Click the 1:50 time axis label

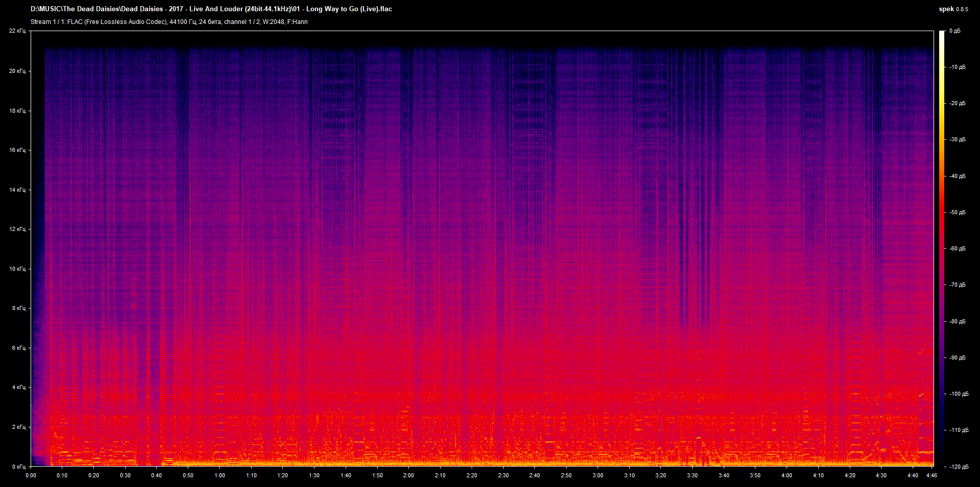[377, 475]
